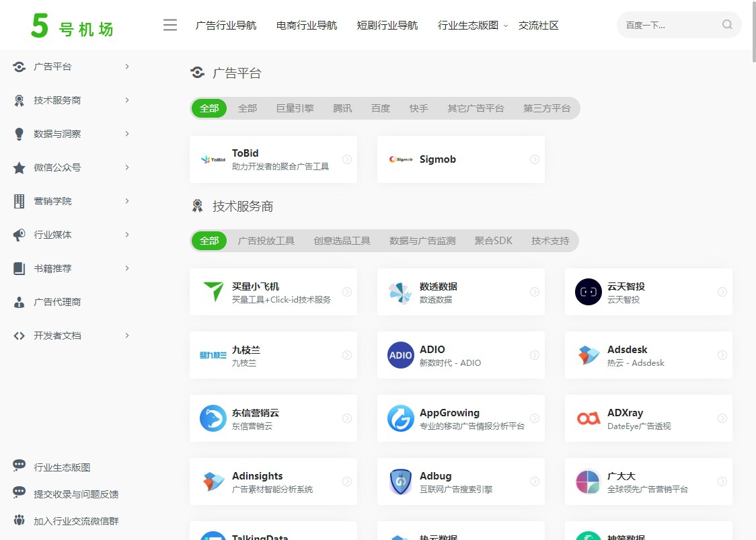Image resolution: width=756 pixels, height=540 pixels.
Task: Select the 技术支持 tab
Action: point(550,241)
